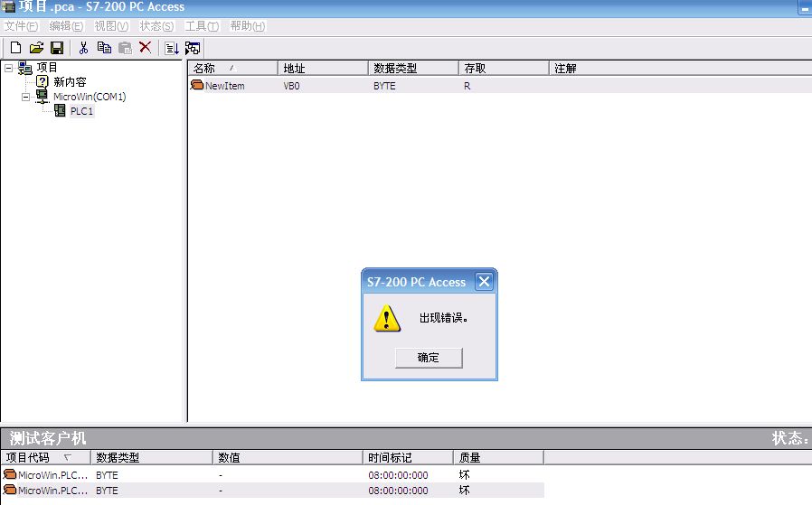The width and height of the screenshot is (812, 505).
Task: Click the PLC1 module icon
Action: pos(60,111)
